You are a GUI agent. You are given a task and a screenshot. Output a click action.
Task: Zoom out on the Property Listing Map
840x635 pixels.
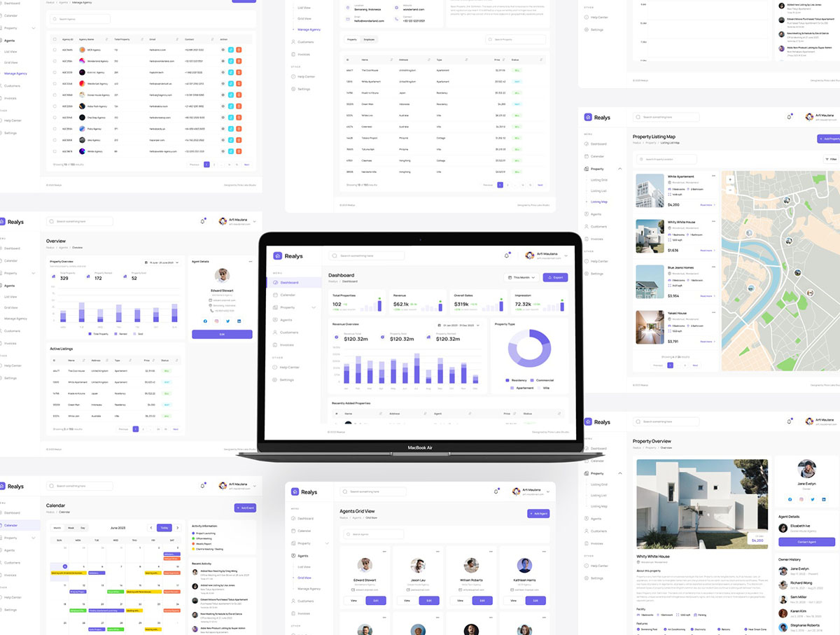coord(730,189)
